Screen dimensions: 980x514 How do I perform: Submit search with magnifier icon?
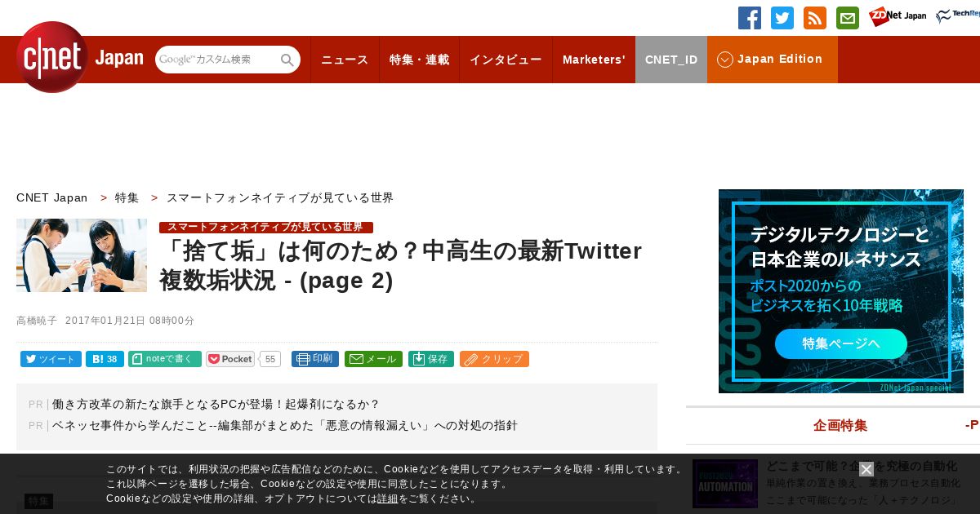click(x=287, y=60)
